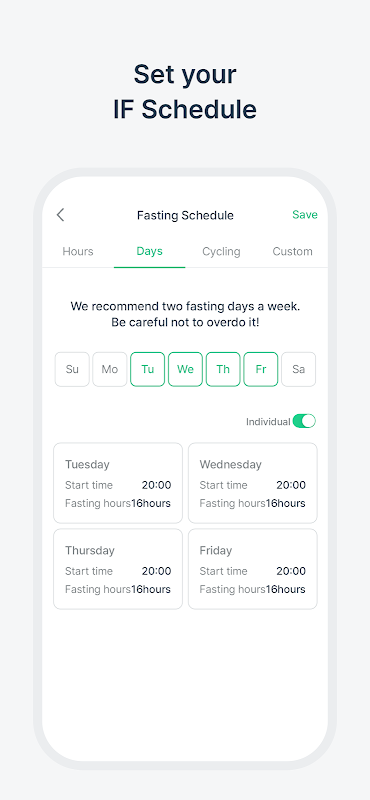Save the fasting schedule
This screenshot has height=800, width=370.
pos(305,215)
